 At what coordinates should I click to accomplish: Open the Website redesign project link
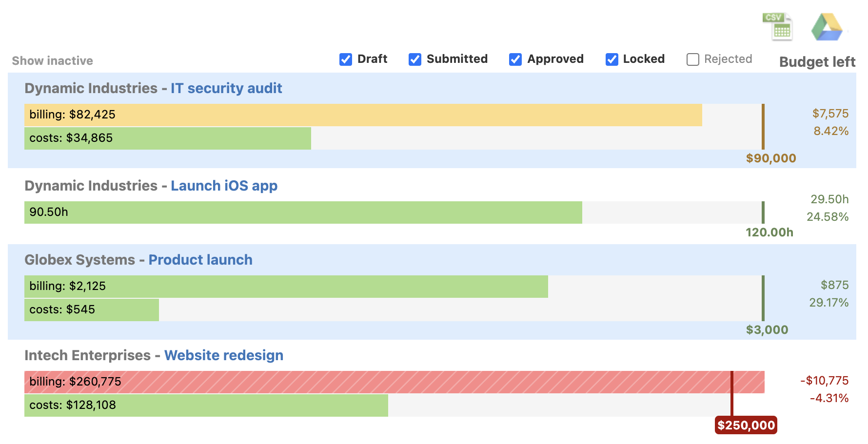coord(224,355)
